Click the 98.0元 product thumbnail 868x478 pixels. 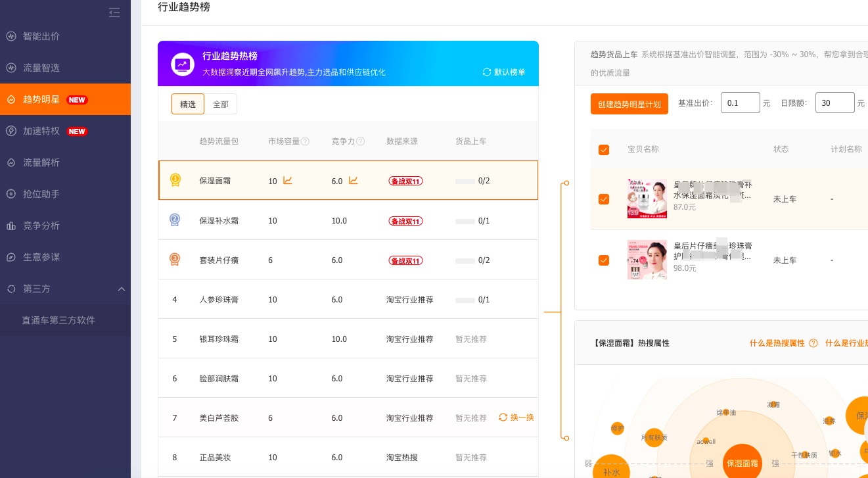(x=647, y=260)
